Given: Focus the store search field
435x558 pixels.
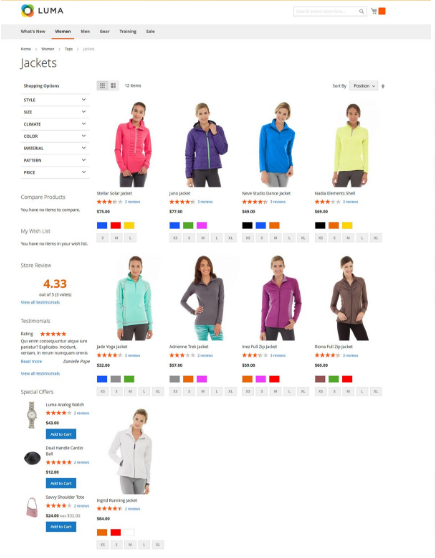Looking at the screenshot, I should pyautogui.click(x=326, y=11).
